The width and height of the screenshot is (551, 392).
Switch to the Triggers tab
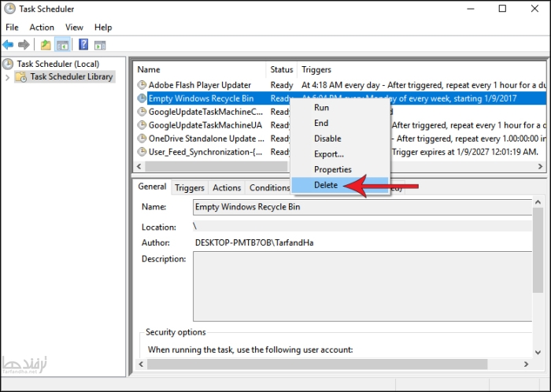[x=190, y=188]
